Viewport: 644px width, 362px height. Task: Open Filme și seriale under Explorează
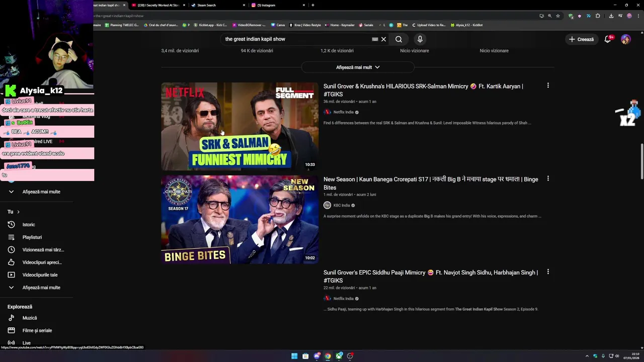[x=36, y=330]
